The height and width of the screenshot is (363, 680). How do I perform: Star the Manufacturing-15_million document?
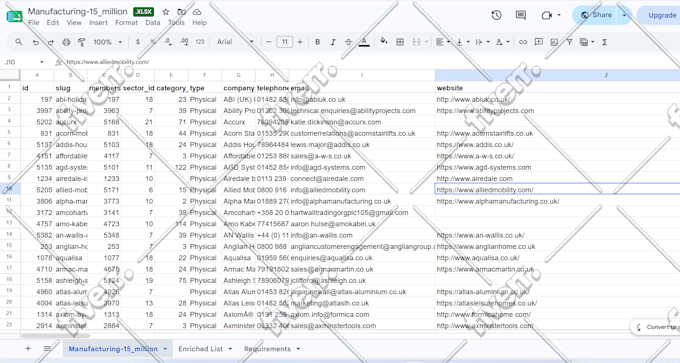[x=166, y=12]
